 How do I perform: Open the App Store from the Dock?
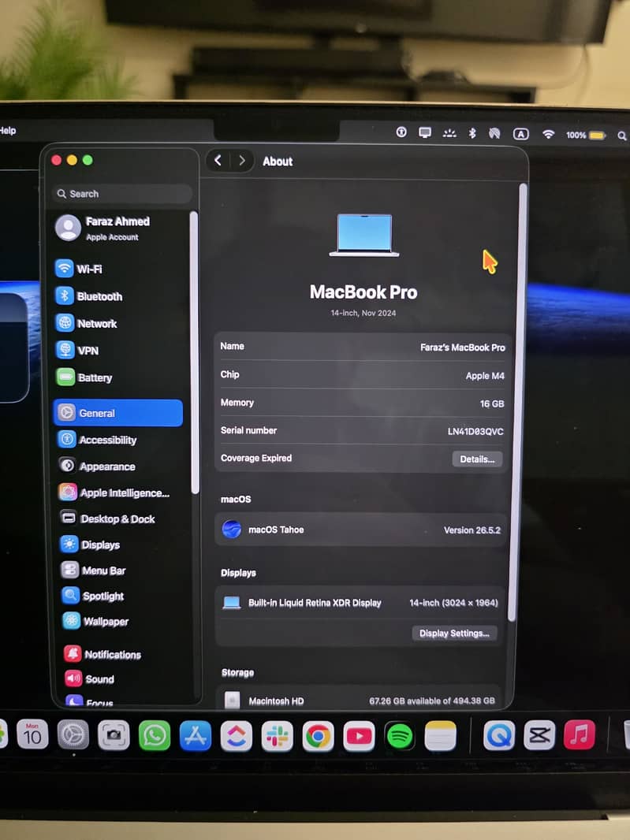point(196,735)
